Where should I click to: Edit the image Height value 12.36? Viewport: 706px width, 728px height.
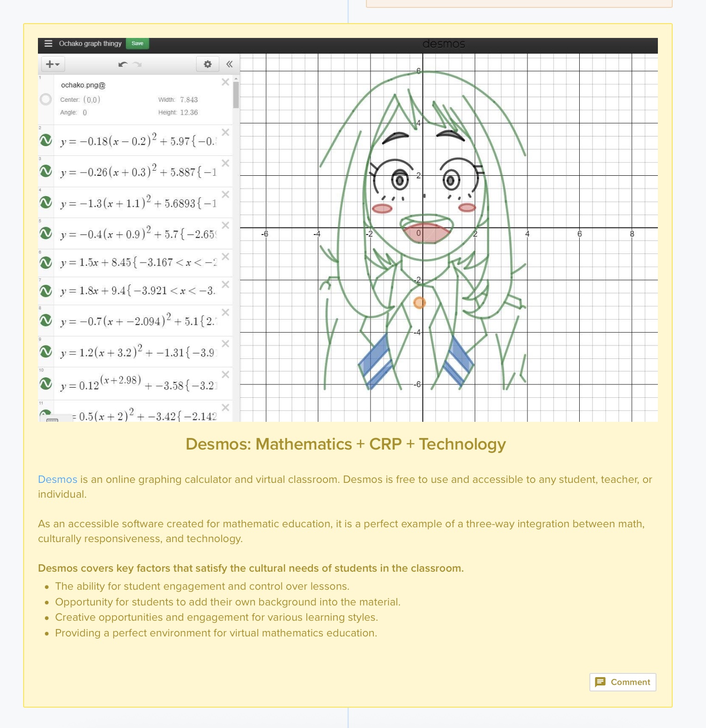tap(189, 112)
